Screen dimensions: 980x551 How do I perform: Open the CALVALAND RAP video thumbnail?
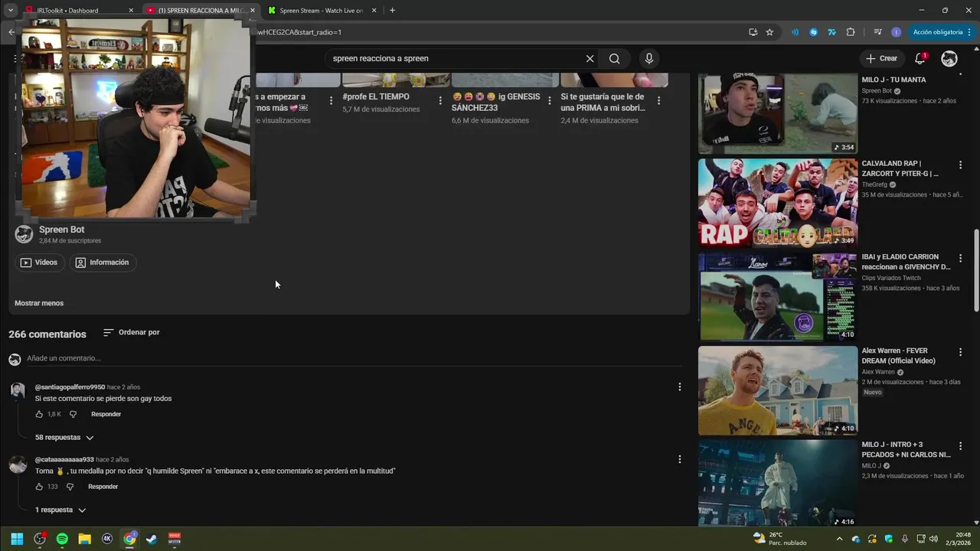pos(777,203)
